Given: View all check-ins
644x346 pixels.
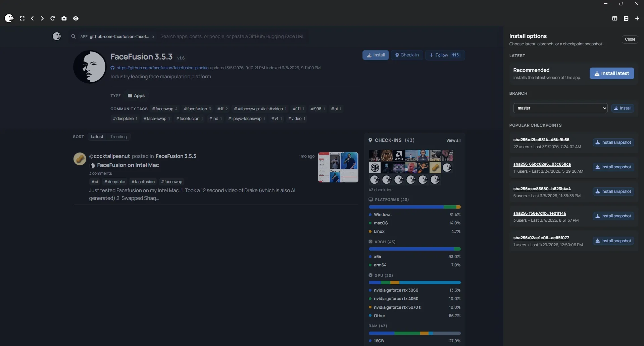Looking at the screenshot, I should (453, 140).
